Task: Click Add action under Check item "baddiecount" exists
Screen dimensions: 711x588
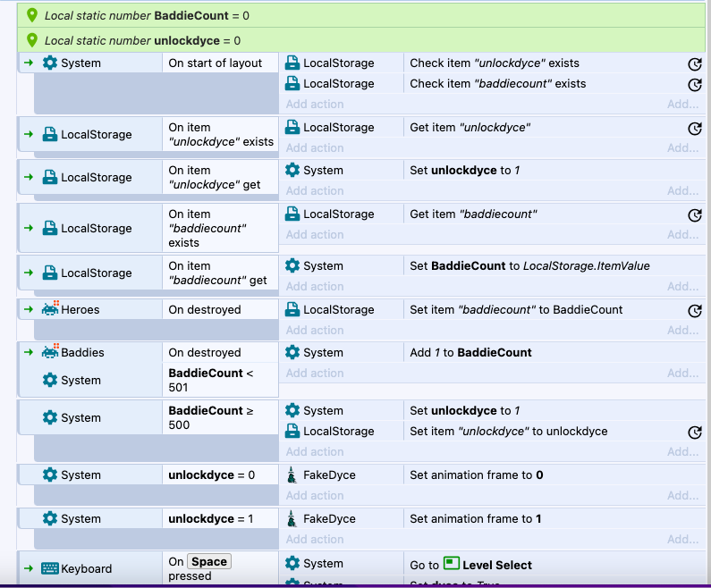Action: [x=315, y=105]
